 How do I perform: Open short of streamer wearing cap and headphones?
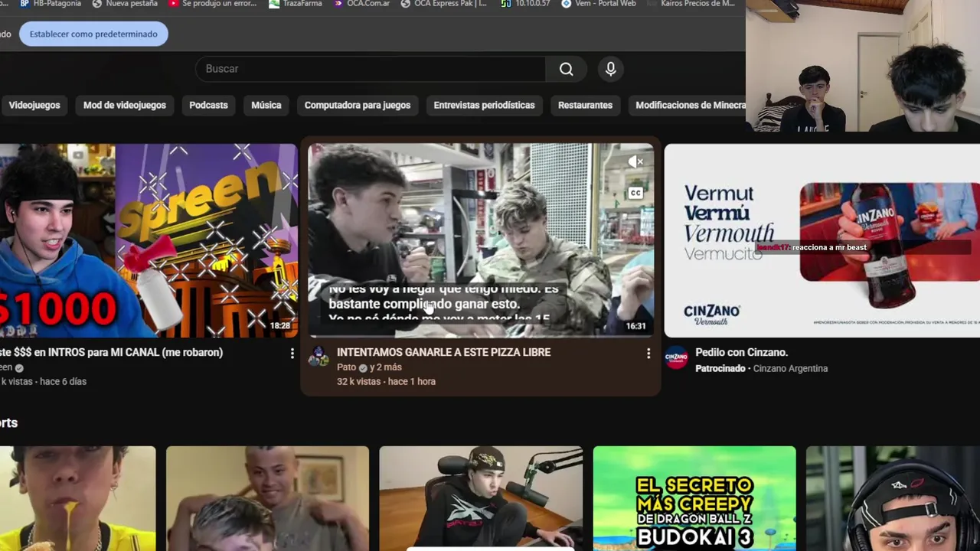tap(893, 498)
